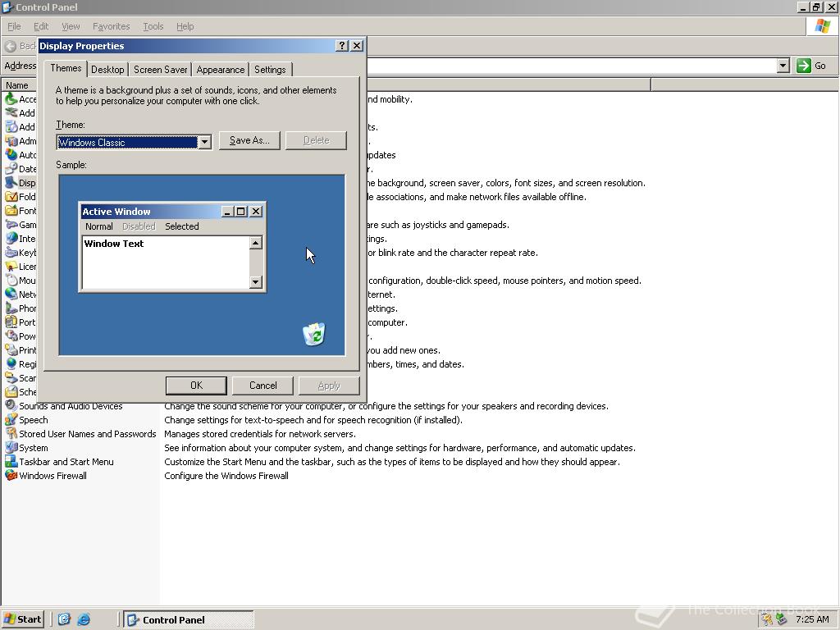Click the Start button
This screenshot has width=840, height=630.
coord(22,619)
